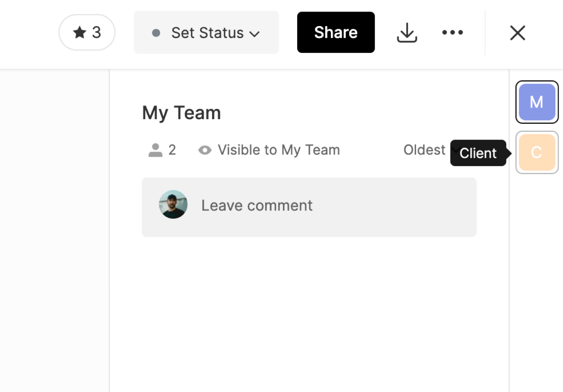The image size is (563, 392).
Task: Download the file using the download icon
Action: coord(407,32)
